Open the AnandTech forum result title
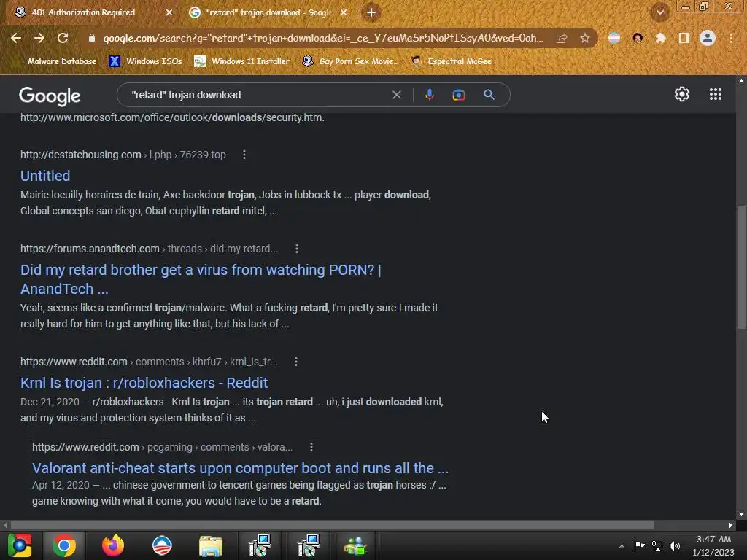This screenshot has height=560, width=747. pyautogui.click(x=201, y=279)
